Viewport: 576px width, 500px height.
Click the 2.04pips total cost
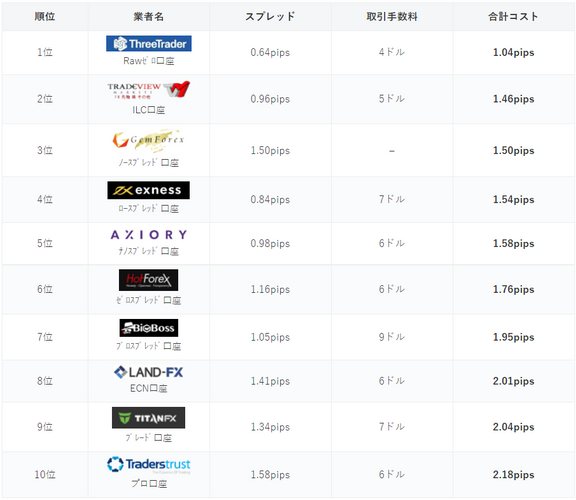[x=514, y=427]
